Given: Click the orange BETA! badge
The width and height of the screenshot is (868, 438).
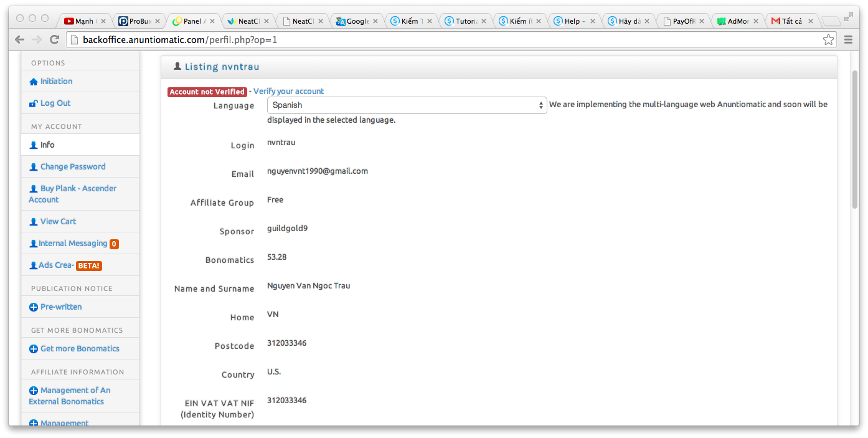Looking at the screenshot, I should pyautogui.click(x=88, y=266).
